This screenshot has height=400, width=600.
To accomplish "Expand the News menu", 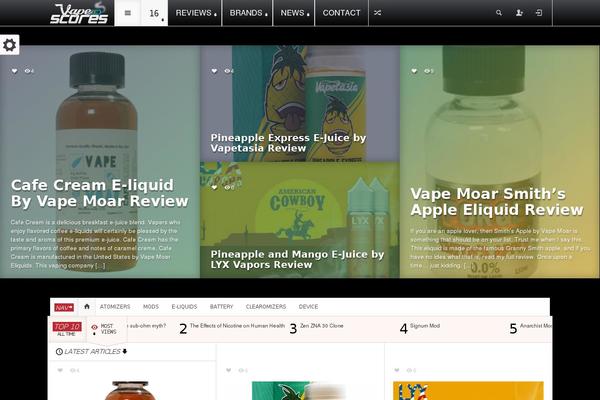I will click(x=294, y=13).
